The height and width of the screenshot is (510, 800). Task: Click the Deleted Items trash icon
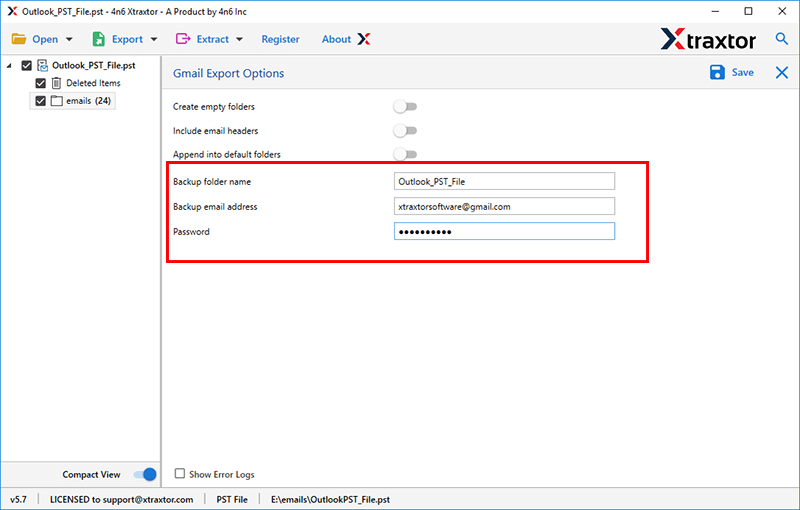(57, 83)
